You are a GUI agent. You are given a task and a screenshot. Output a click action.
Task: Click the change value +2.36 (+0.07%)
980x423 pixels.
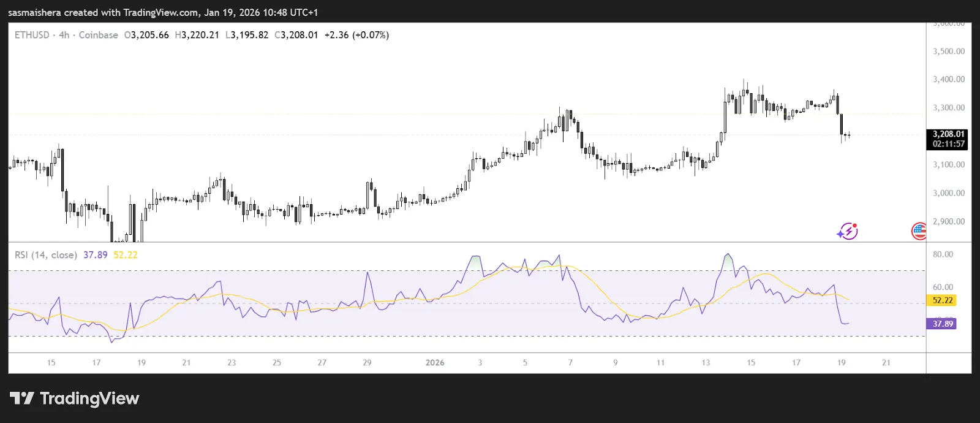pos(356,35)
